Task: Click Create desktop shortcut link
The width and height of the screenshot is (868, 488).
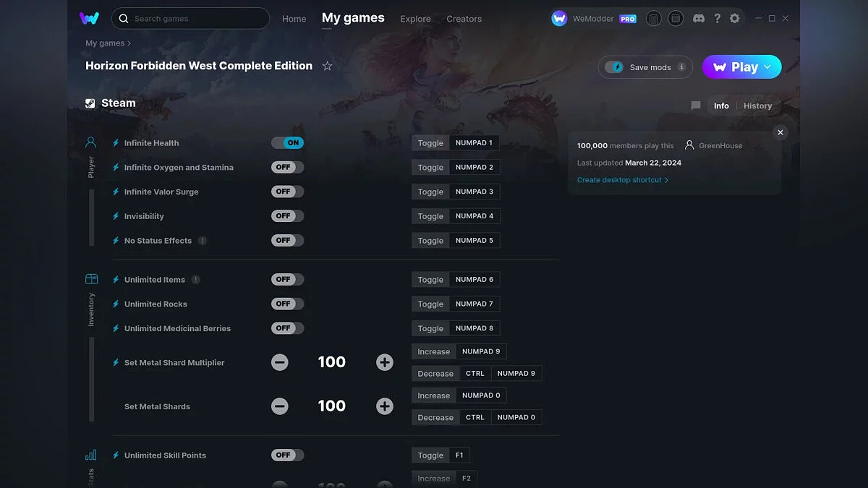Action: 623,180
